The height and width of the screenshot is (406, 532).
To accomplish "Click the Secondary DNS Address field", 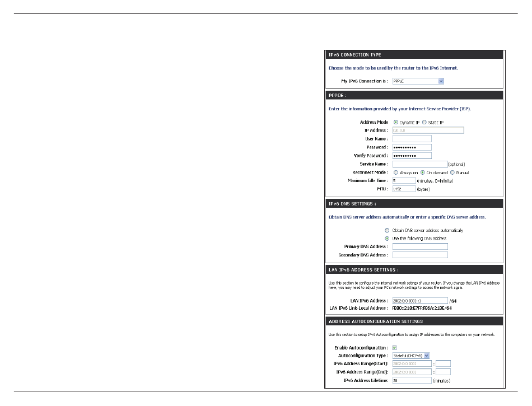I will [420, 255].
